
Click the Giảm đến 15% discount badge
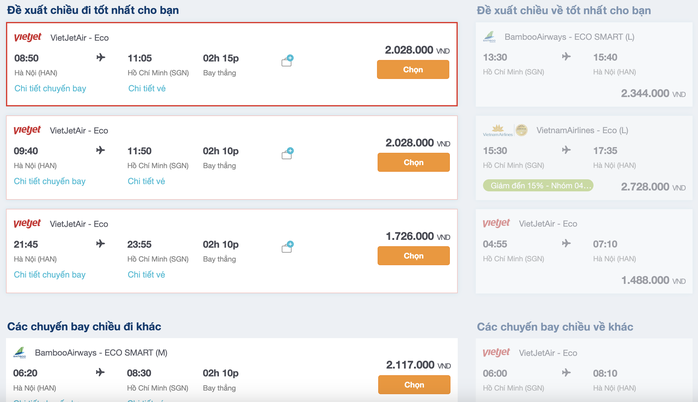[538, 186]
